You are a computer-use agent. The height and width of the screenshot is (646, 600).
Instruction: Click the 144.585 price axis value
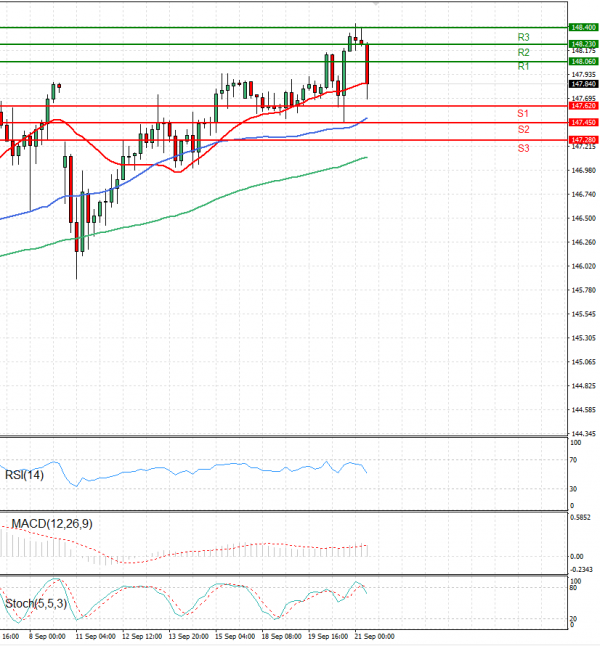click(584, 410)
